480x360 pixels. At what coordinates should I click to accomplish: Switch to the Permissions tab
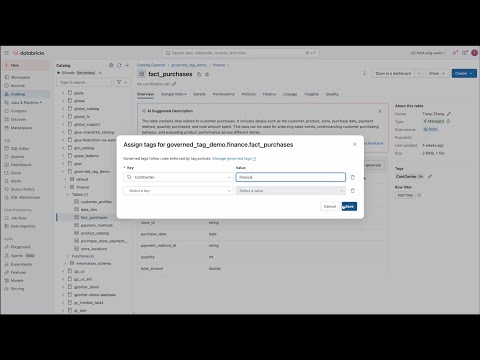[x=223, y=94]
